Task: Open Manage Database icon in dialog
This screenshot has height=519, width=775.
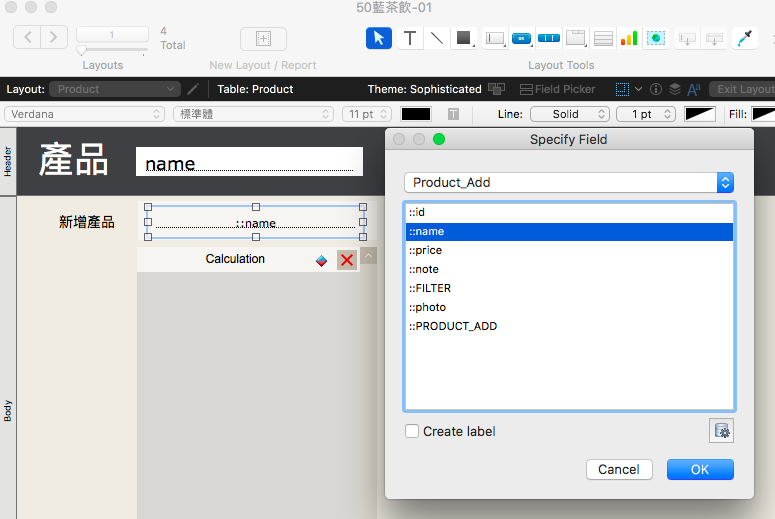Action: click(x=721, y=431)
